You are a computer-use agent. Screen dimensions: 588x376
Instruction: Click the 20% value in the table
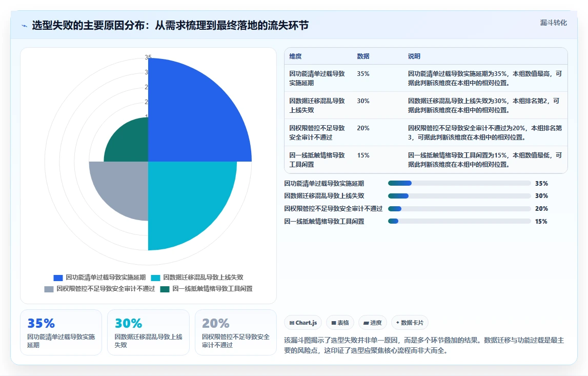point(363,128)
